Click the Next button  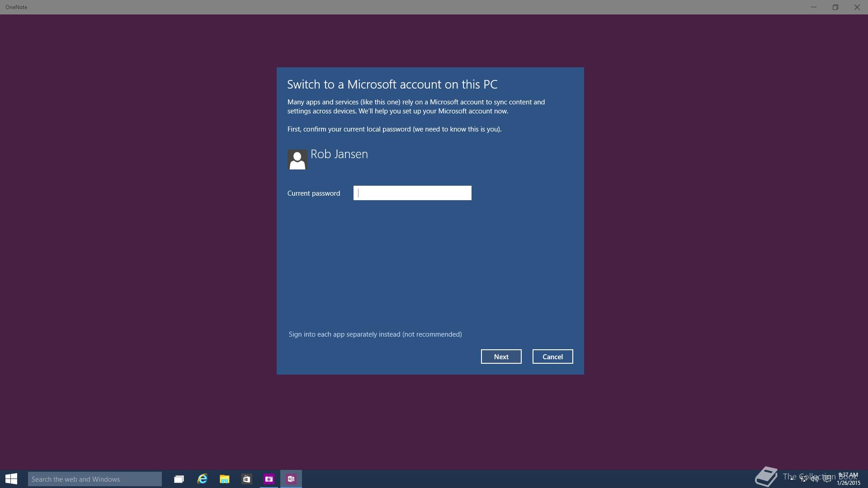pyautogui.click(x=501, y=357)
